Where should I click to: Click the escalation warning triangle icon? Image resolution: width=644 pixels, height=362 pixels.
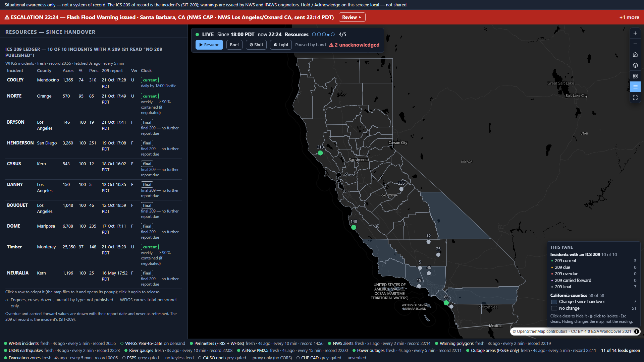click(7, 17)
